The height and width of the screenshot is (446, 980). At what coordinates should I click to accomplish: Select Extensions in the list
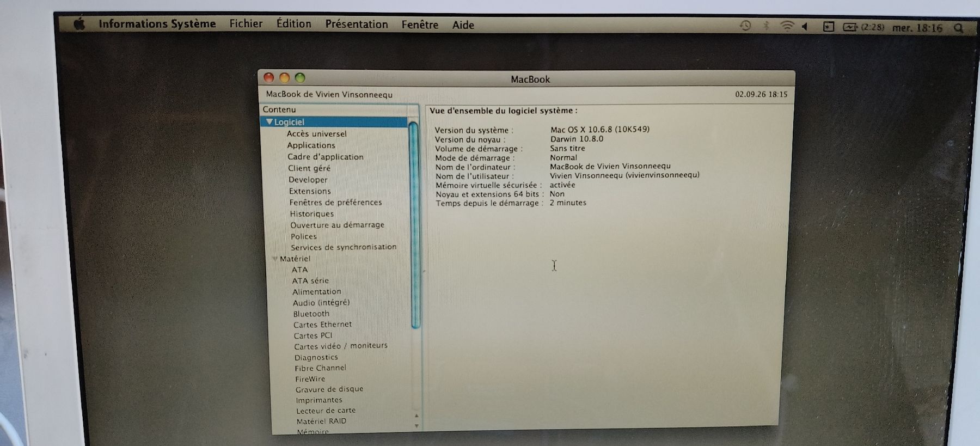pyautogui.click(x=310, y=191)
